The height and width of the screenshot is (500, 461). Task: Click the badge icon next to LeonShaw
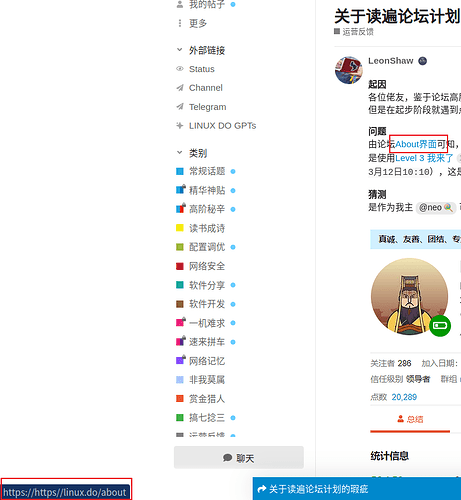click(x=422, y=61)
